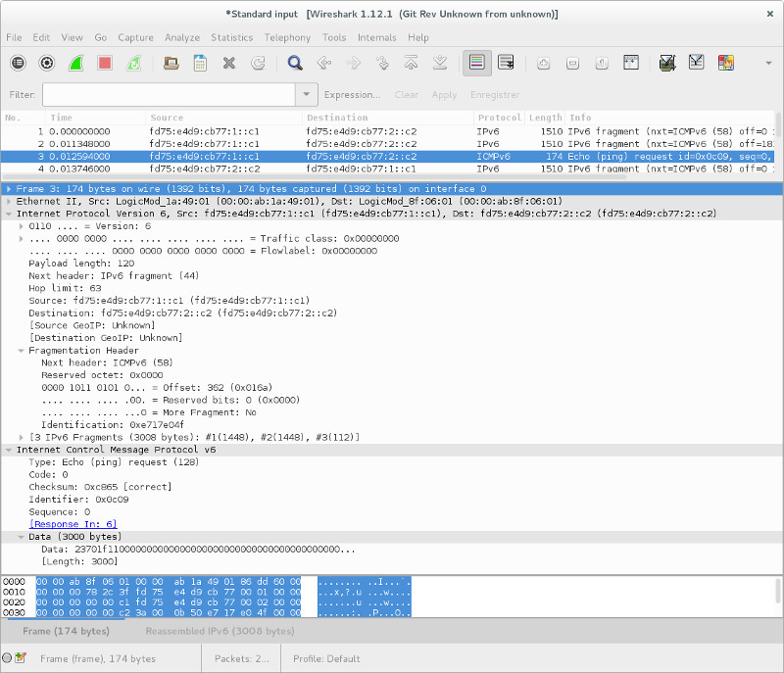Open capture options icon
Viewport: 784px width, 673px height.
[47, 63]
